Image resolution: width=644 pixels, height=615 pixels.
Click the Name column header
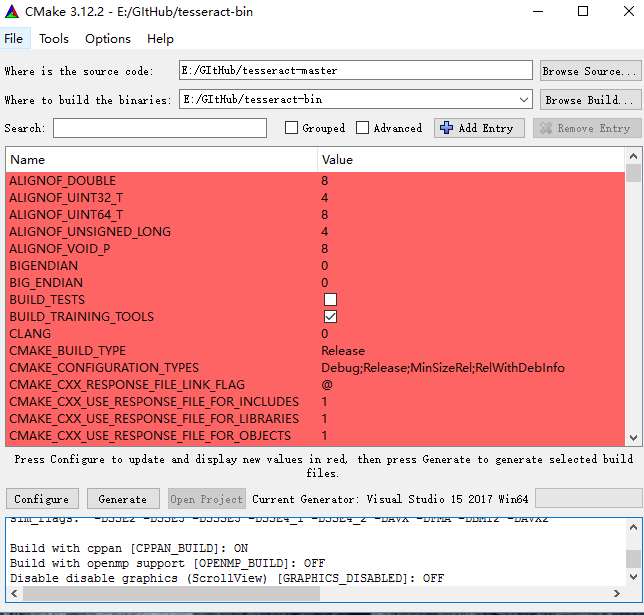161,159
